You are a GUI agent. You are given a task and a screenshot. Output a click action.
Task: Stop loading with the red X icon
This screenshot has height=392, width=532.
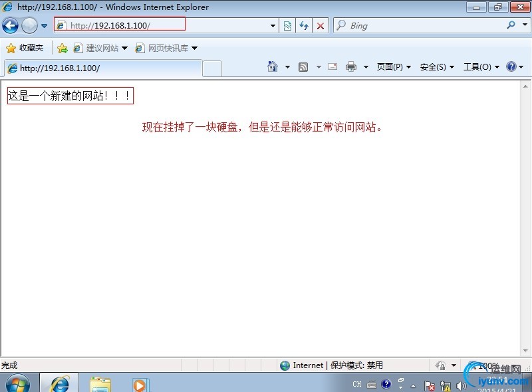[321, 26]
